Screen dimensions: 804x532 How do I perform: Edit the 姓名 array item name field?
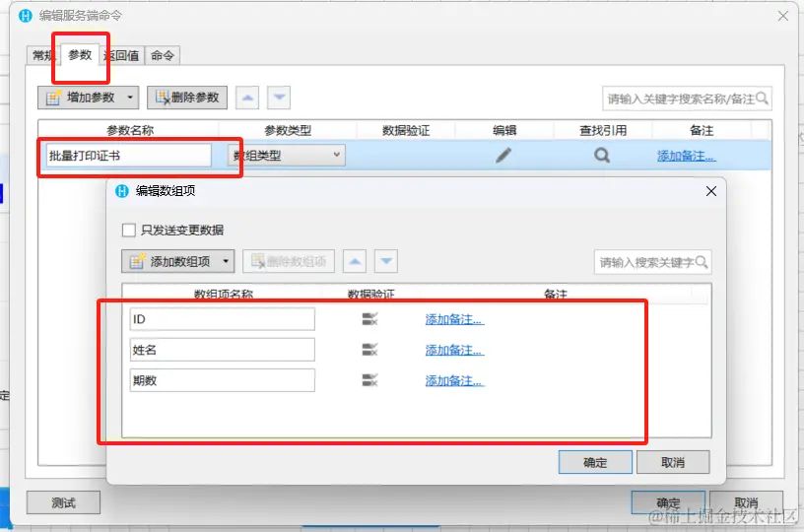coord(223,350)
